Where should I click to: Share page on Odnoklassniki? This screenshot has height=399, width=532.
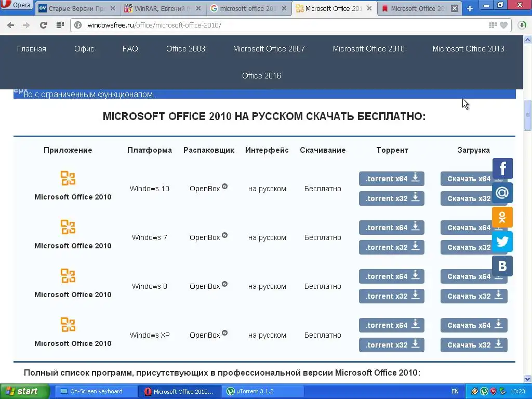coord(502,217)
